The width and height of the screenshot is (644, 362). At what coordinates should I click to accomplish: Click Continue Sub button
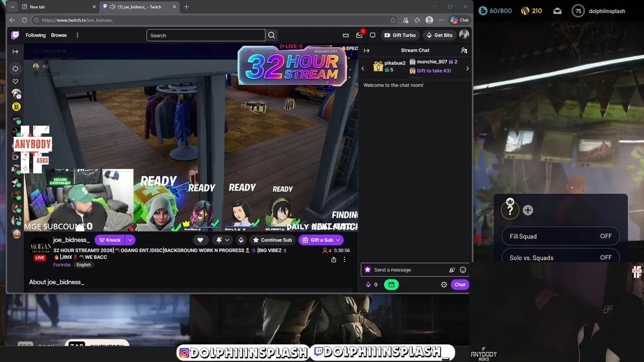click(x=272, y=240)
